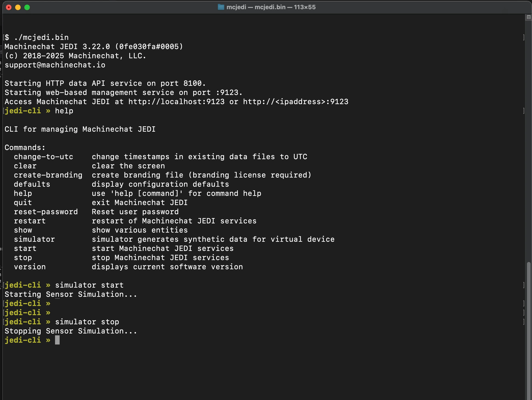Screen dimensions: 532x400
Task: Click the cursor block at last prompt
Action: (57, 340)
